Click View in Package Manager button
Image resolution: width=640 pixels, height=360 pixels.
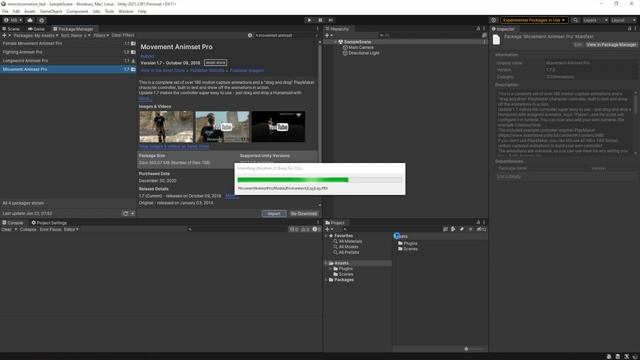pyautogui.click(x=611, y=44)
